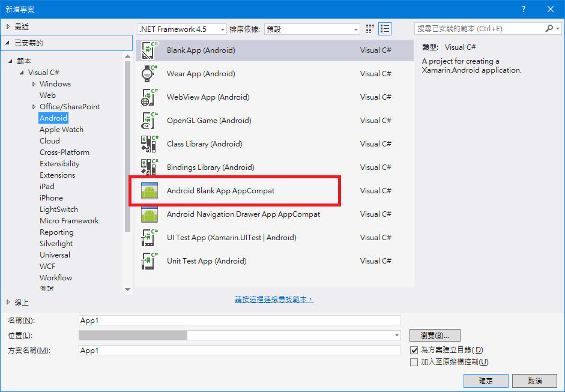
Task: Click the category tree scrollbar thumb
Action: [127, 146]
